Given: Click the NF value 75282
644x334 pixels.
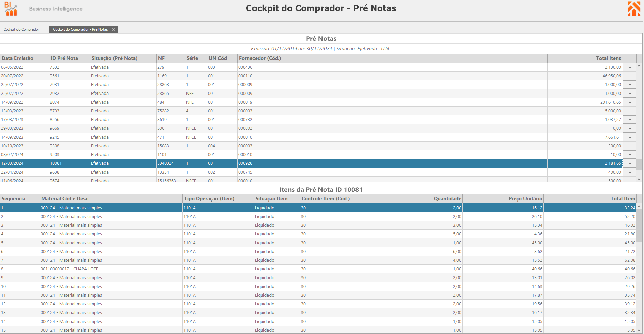Looking at the screenshot, I should click(163, 111).
